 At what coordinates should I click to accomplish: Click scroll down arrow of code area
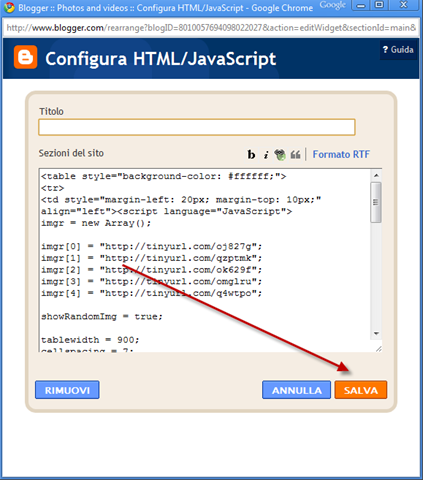click(376, 333)
